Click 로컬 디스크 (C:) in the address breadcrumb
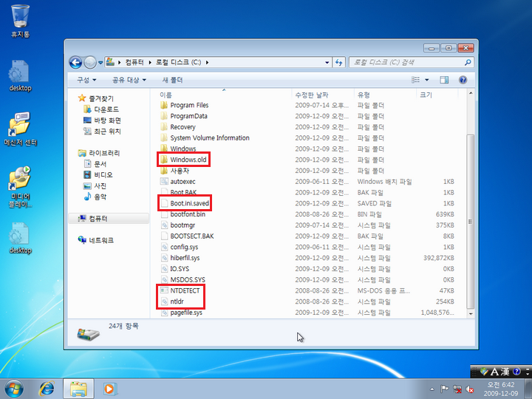The width and height of the screenshot is (532, 399). [x=179, y=62]
